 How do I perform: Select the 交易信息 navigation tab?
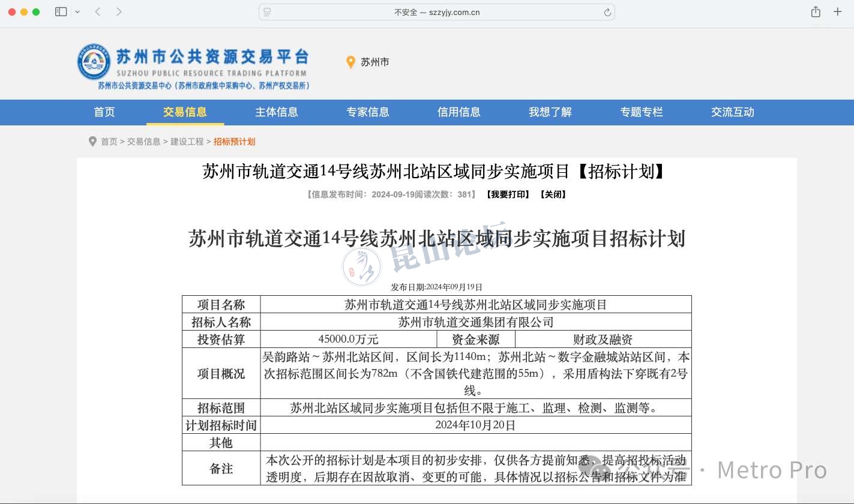(185, 112)
